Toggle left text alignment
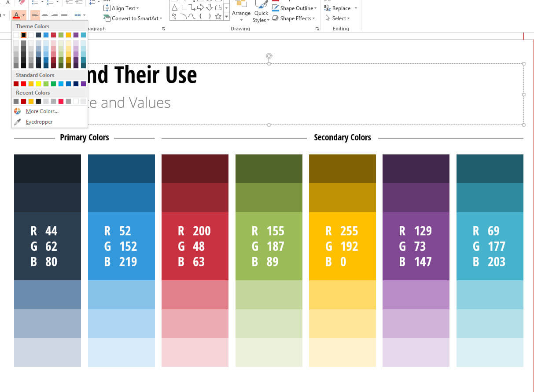Image resolution: width=534 pixels, height=392 pixels. [35, 15]
